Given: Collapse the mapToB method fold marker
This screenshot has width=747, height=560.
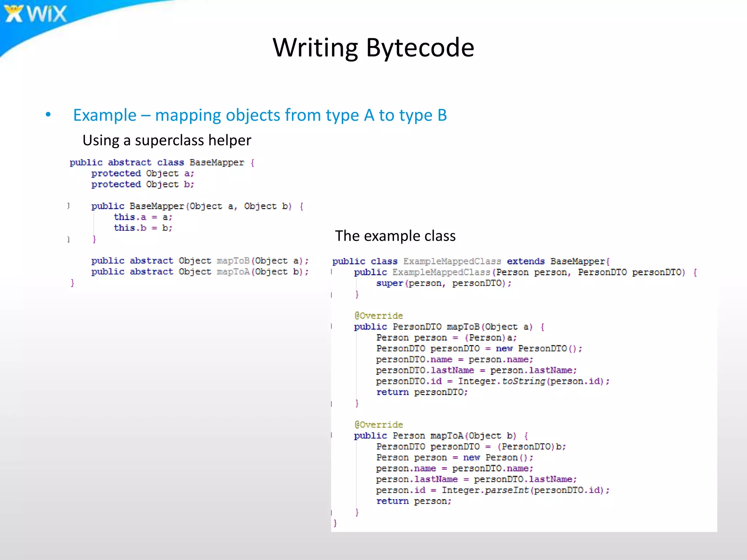Looking at the screenshot, I should pyautogui.click(x=332, y=326).
